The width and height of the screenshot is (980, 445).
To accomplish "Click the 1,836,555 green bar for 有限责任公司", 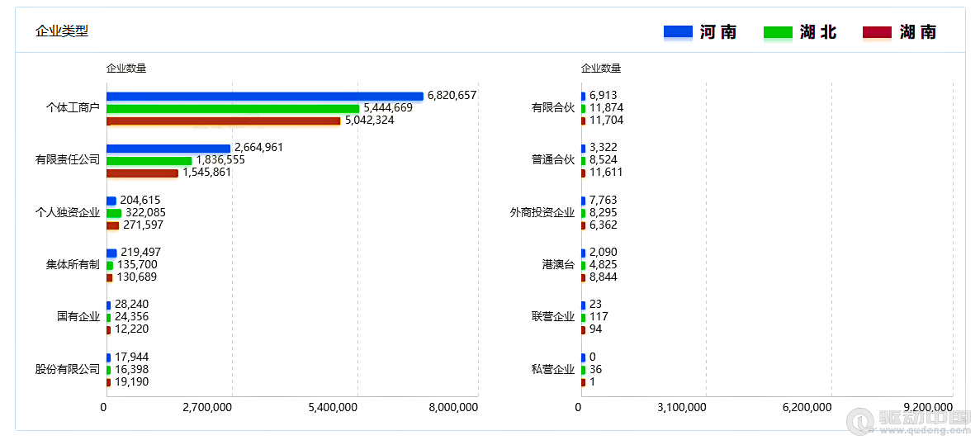I will [149, 160].
